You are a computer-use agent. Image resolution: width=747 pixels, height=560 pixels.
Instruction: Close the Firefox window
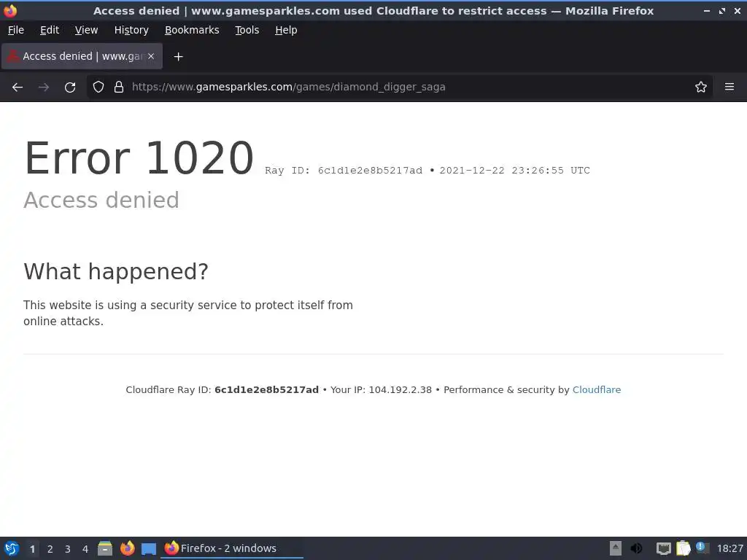click(x=737, y=10)
